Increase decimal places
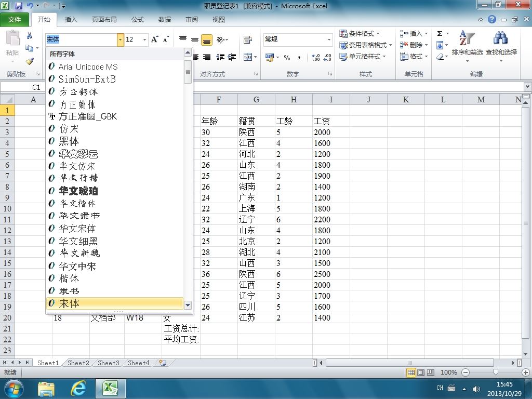 coord(315,57)
